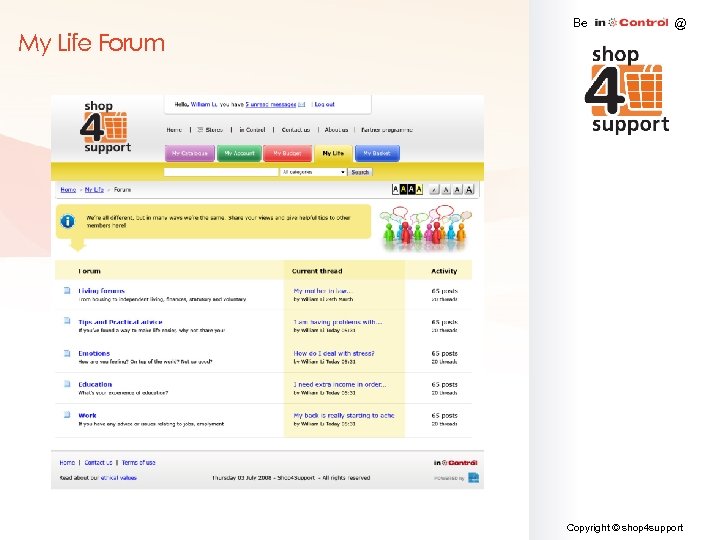This screenshot has width=720, height=540.
Task: Set the largest text size icon
Action: pos(469,189)
